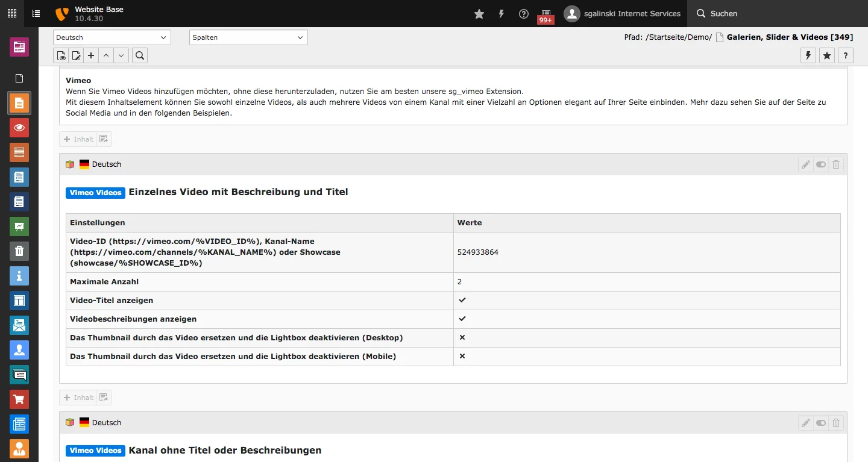Image resolution: width=868 pixels, height=462 pixels.
Task: Delete the first Deutsch content element via trash icon
Action: point(836,164)
